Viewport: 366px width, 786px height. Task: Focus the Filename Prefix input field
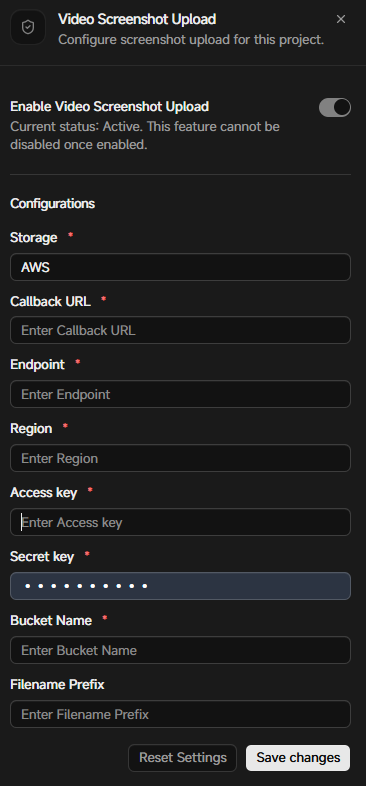tap(180, 714)
